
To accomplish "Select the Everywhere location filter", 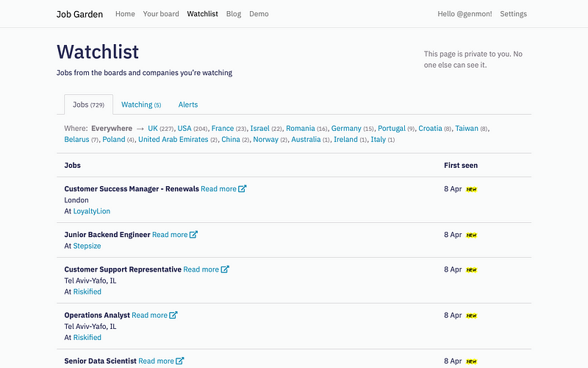I will 112,128.
